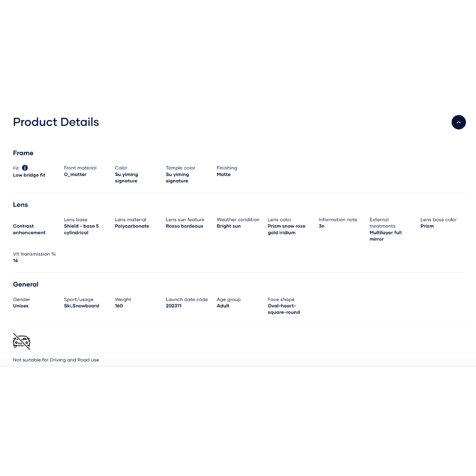Click the Oval-heart-square-round face shape value

[x=283, y=309]
